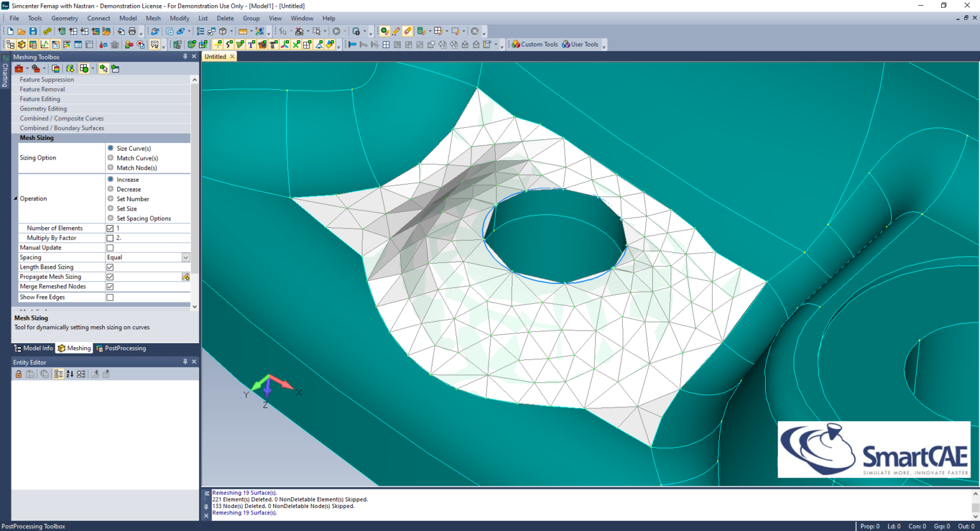Open file with the folder icon
This screenshot has height=531, width=980.
(22, 31)
